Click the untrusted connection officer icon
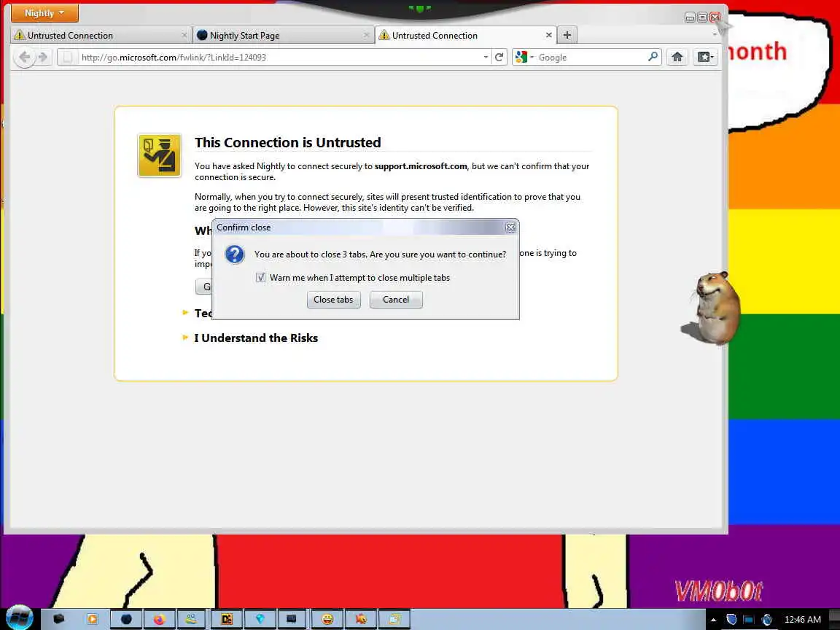The image size is (840, 630). point(160,155)
